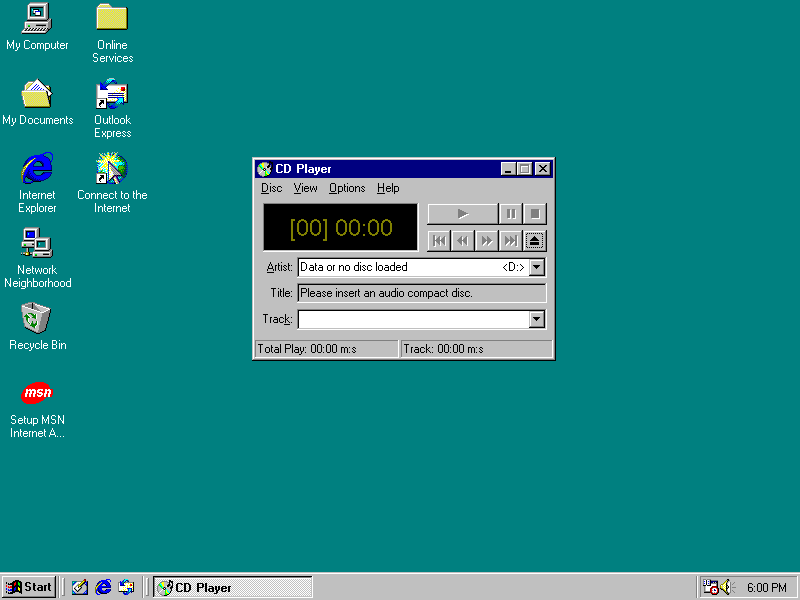Click the black time display panel
The height and width of the screenshot is (600, 800).
coord(340,228)
